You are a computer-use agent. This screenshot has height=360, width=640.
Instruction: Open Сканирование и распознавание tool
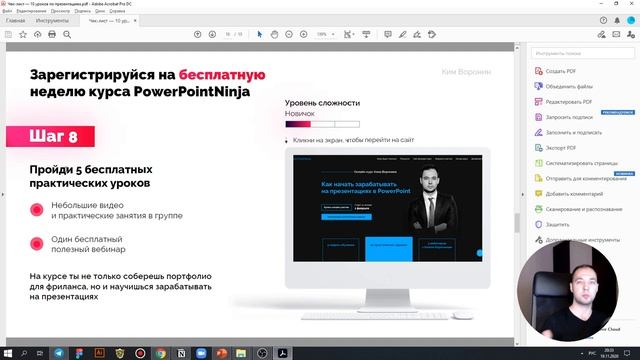pos(578,209)
